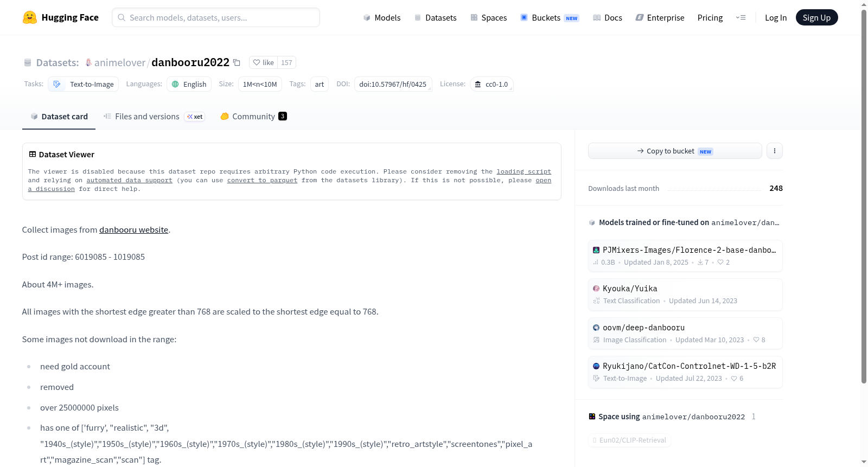Open Spaces in navigation

click(488, 17)
